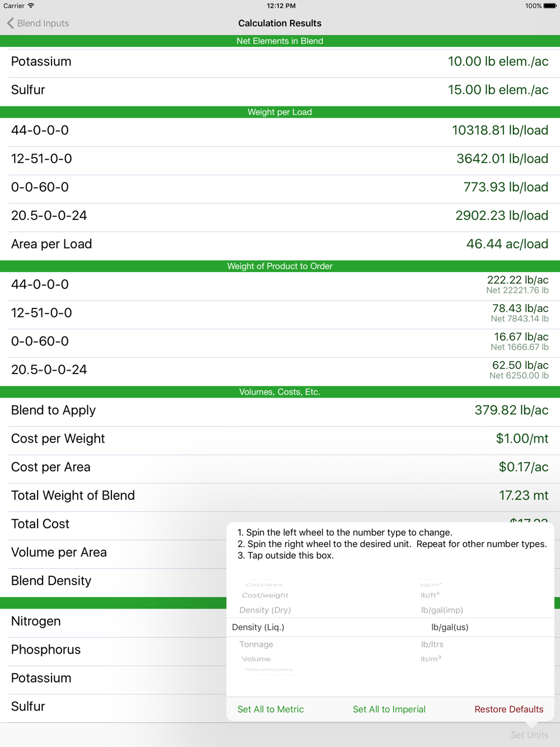Tap battery indicator in status bar
The height and width of the screenshot is (747, 560).
(550, 6)
